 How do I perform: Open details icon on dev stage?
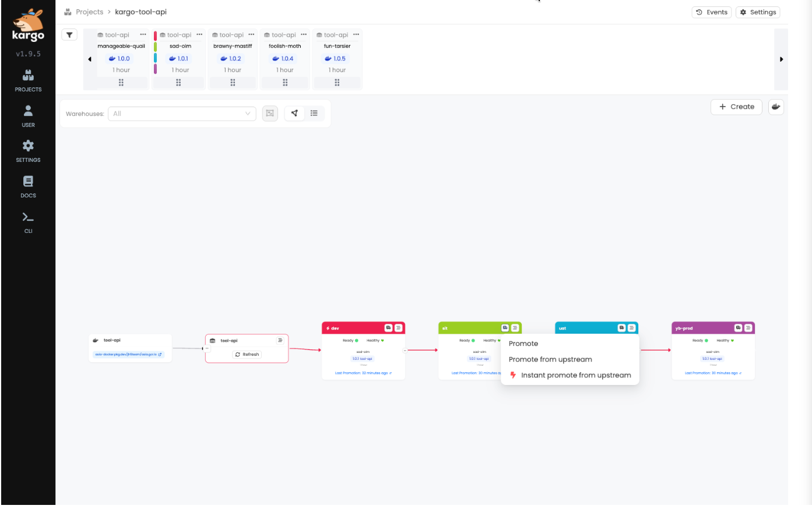click(399, 328)
